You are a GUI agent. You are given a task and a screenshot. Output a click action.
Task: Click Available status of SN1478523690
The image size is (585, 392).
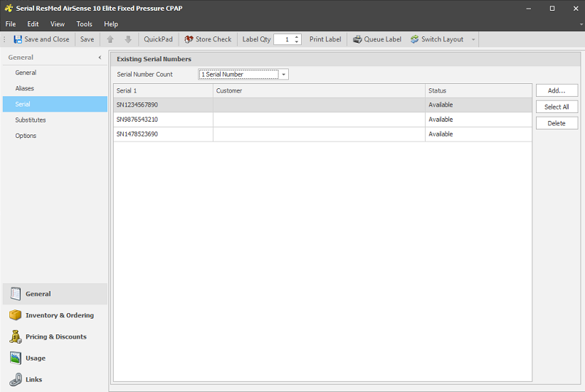(441, 134)
